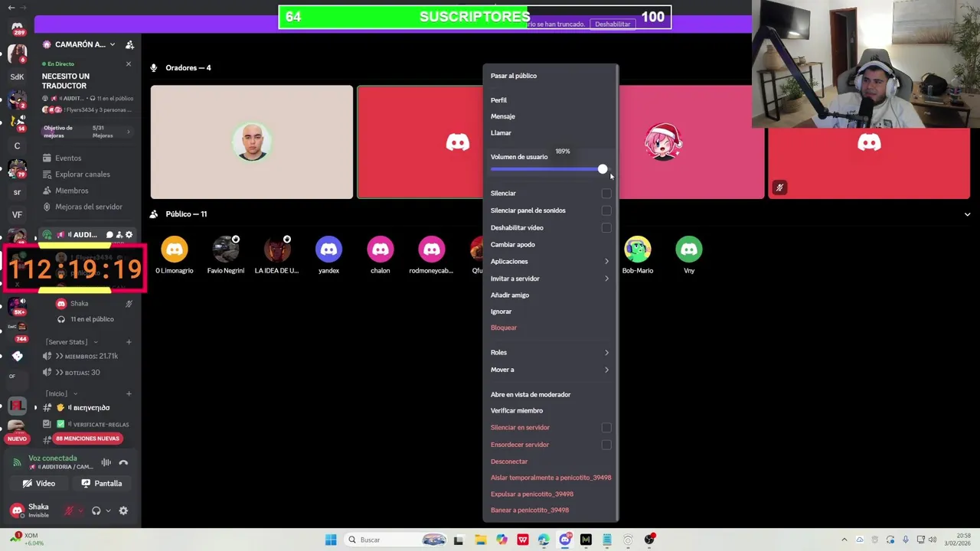Add channel to Server Stats category
Image resolution: width=980 pixels, height=551 pixels.
[129, 342]
